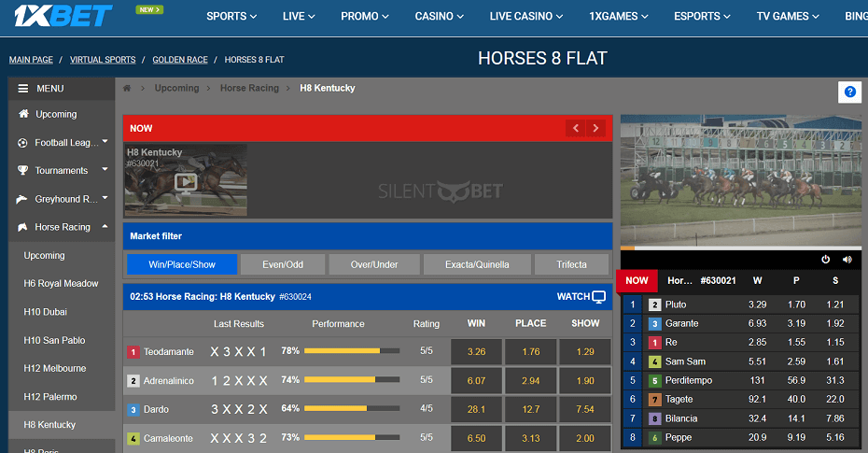The height and width of the screenshot is (453, 868).
Task: Follow the VIRTUAL SPORTS breadcrumb link
Action: click(103, 60)
